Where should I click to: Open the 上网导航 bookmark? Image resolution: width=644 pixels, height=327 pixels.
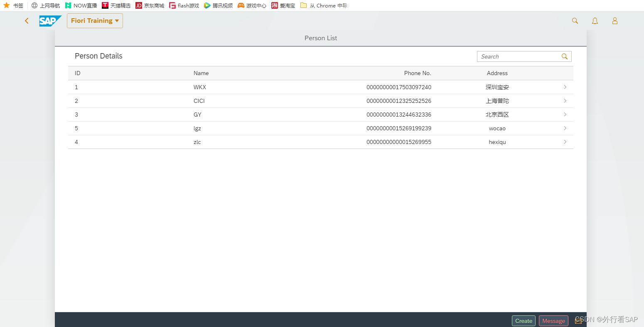click(46, 5)
